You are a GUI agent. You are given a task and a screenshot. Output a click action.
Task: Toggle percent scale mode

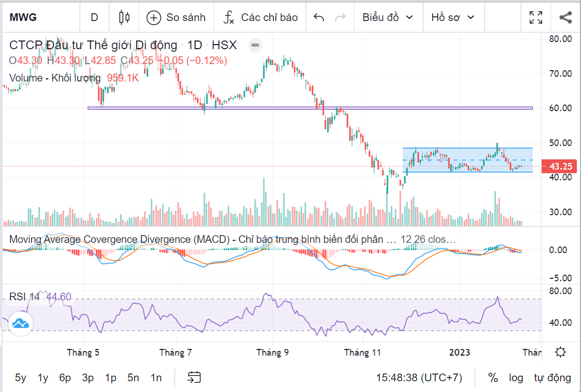pos(493,378)
